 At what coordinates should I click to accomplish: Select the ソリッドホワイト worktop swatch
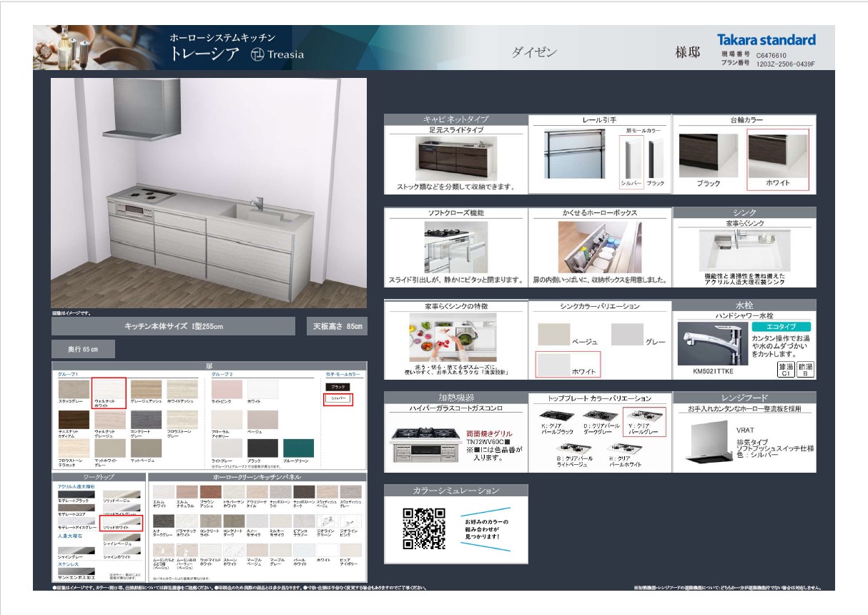pos(122,521)
